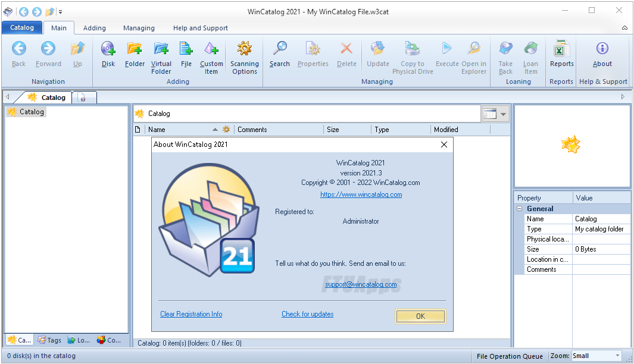634x364 pixels.
Task: Click quick-access up folder icon in title bar
Action: tap(50, 12)
